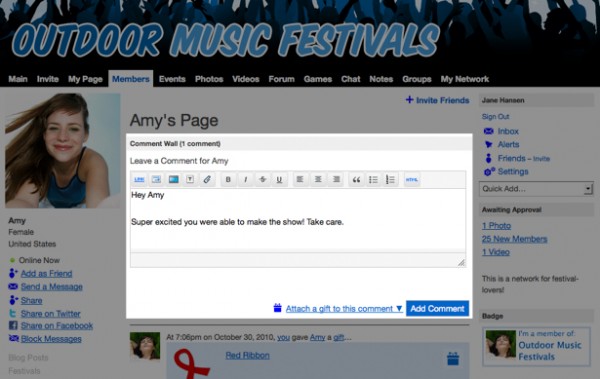600x379 pixels.
Task: Switch to the HTML editor mode
Action: [x=412, y=179]
